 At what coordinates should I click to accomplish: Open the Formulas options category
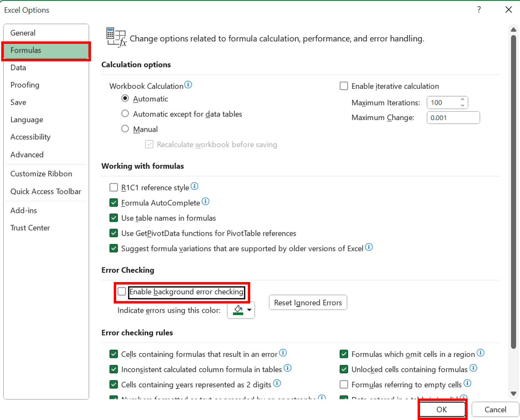coord(46,50)
